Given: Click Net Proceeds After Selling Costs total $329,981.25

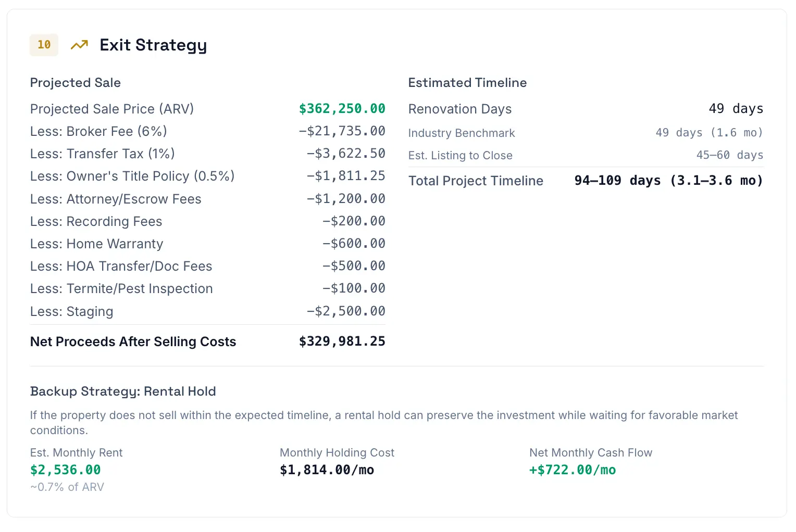Looking at the screenshot, I should click(x=342, y=341).
